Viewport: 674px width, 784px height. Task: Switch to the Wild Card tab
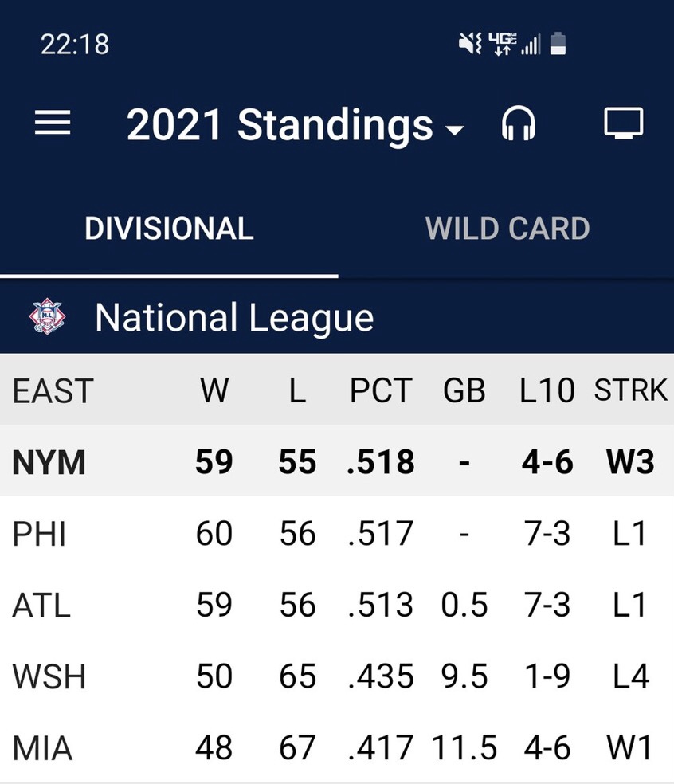pyautogui.click(x=507, y=229)
